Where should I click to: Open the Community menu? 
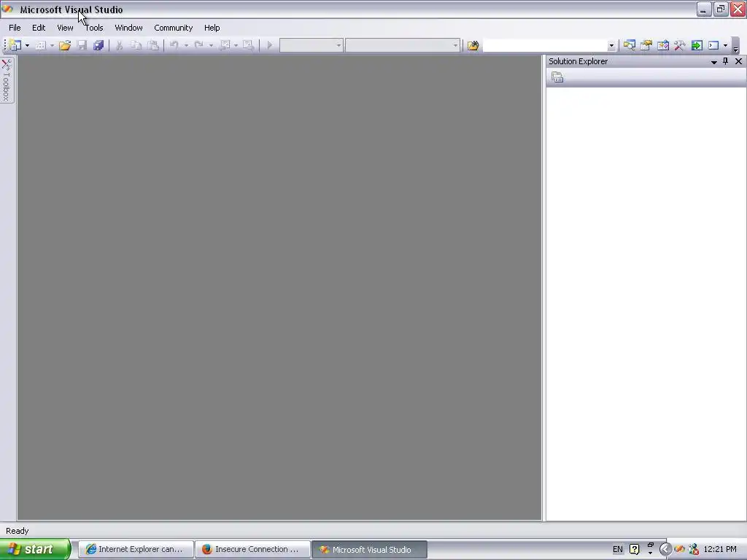tap(174, 28)
